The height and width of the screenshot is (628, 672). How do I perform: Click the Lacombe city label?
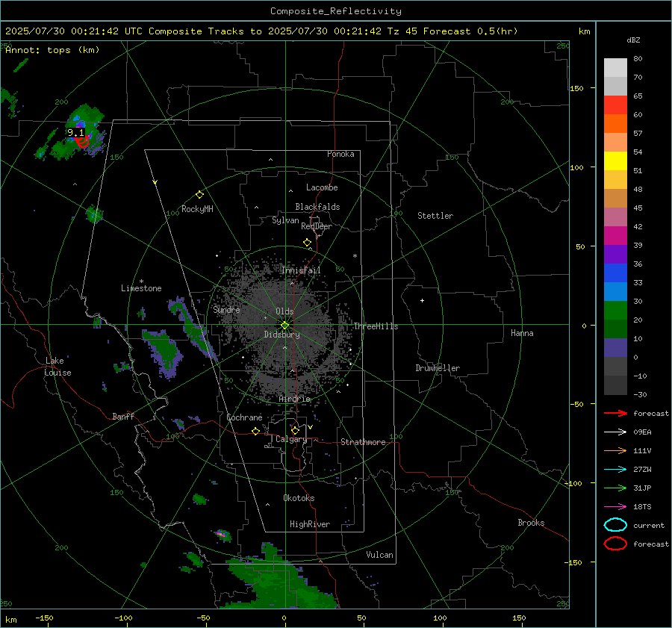click(322, 187)
